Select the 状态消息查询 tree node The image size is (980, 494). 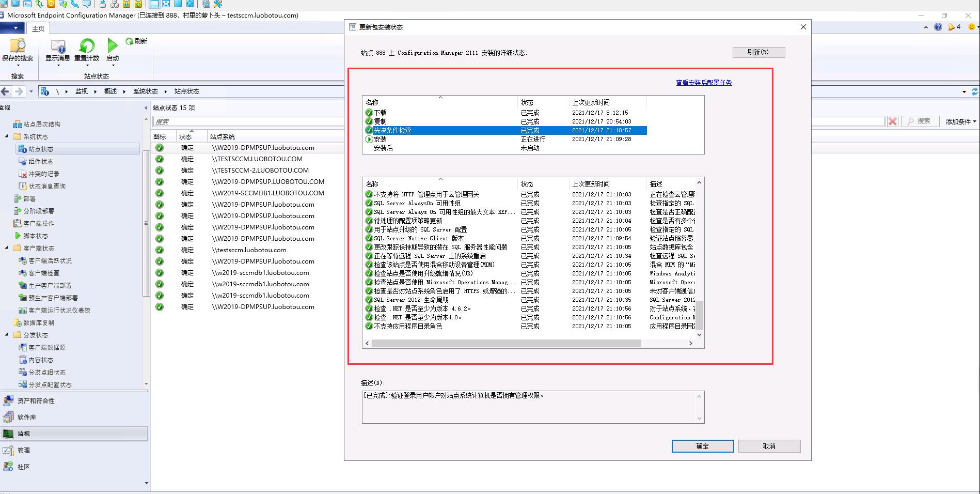point(42,187)
